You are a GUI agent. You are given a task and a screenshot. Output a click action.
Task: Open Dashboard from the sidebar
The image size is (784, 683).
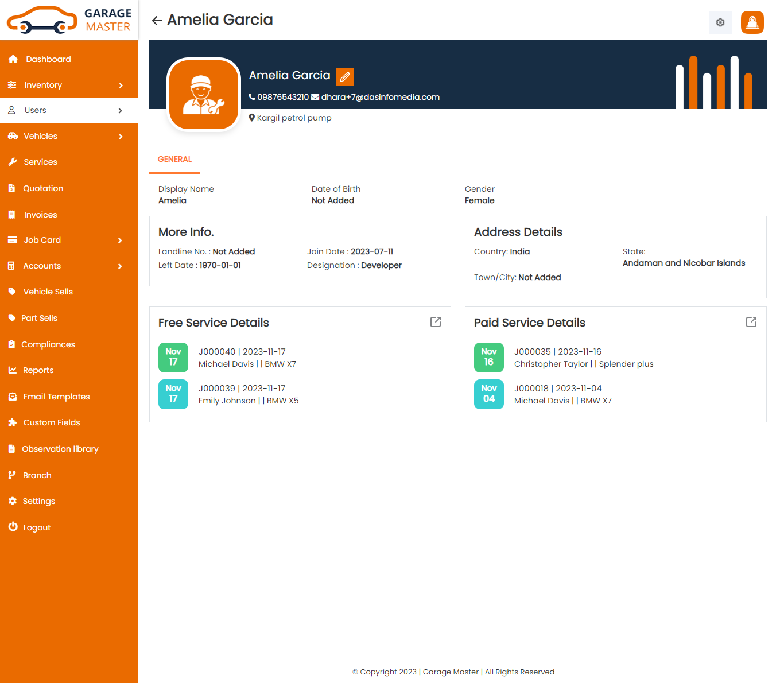pos(48,59)
